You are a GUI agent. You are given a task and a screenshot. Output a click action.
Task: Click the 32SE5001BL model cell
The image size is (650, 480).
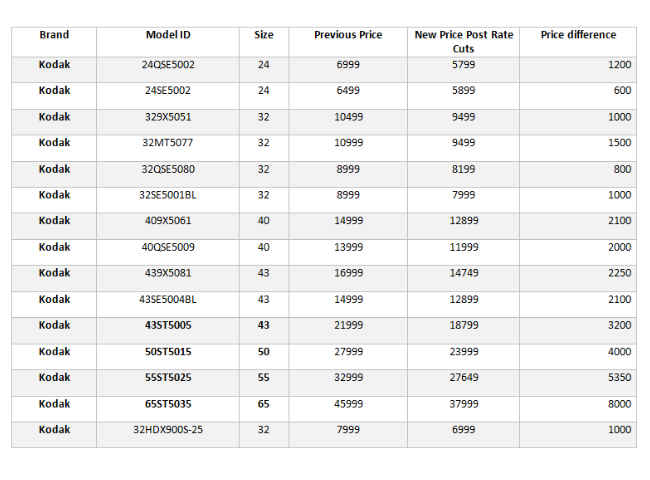pyautogui.click(x=168, y=194)
